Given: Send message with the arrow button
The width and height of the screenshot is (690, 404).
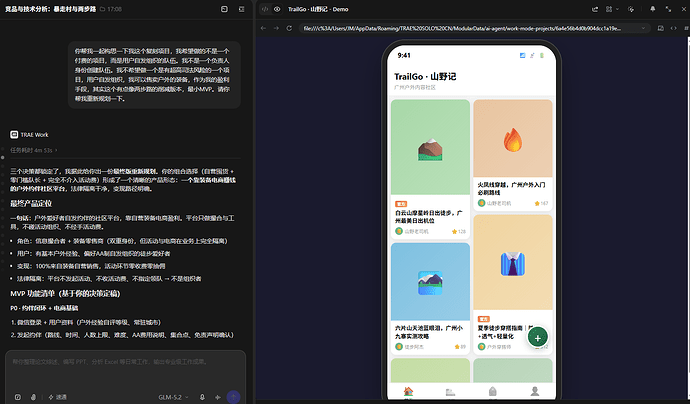Looking at the screenshot, I should click(233, 397).
